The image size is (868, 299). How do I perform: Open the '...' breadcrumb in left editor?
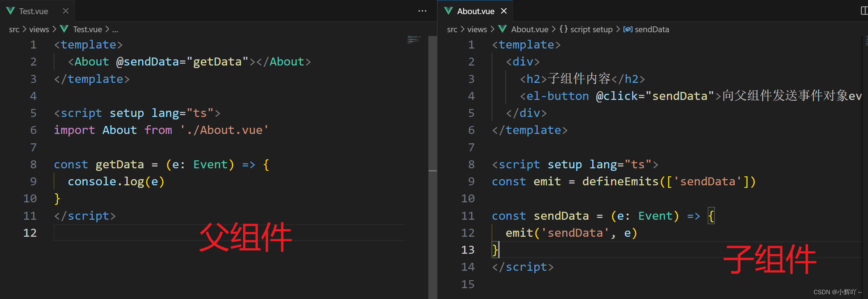tap(115, 29)
